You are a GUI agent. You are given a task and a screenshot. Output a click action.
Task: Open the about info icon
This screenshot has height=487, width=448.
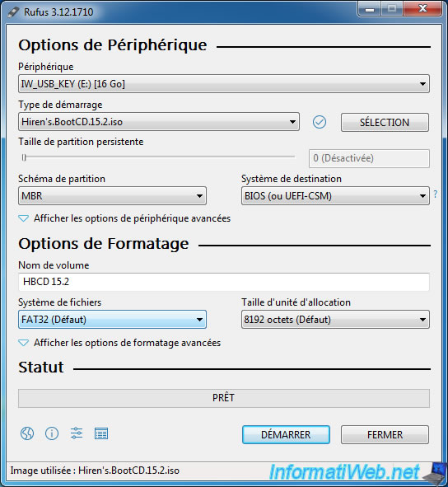(x=52, y=433)
